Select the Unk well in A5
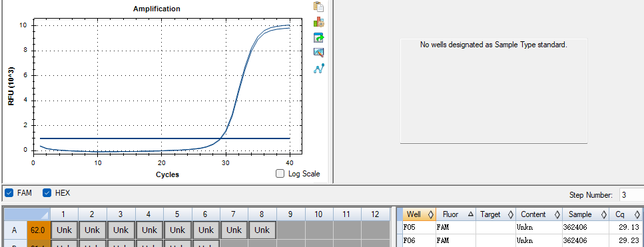The image size is (644, 247). coord(177,230)
